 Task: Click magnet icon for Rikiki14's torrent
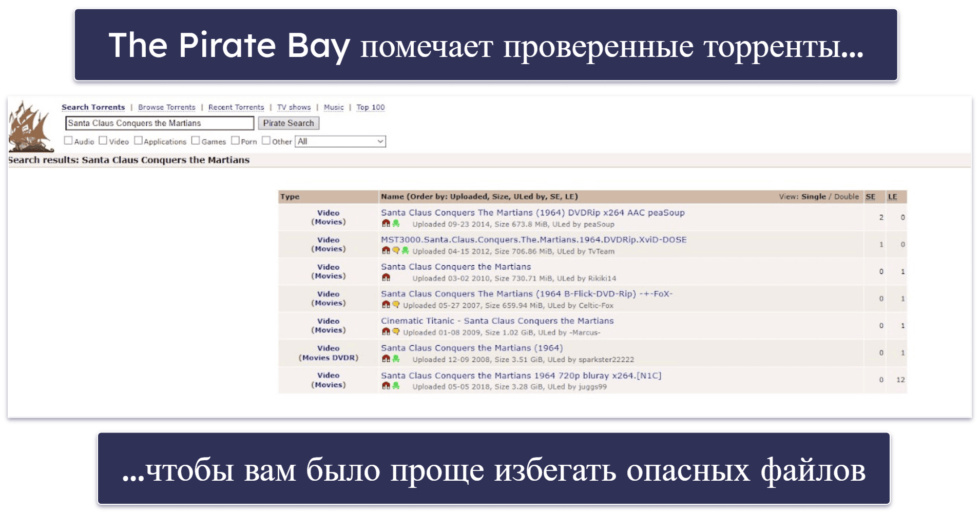point(386,278)
